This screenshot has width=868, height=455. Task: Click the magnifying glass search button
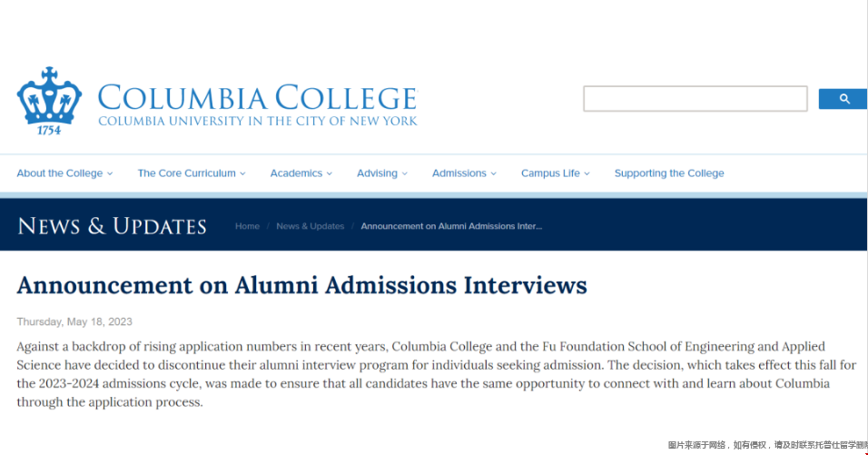point(843,99)
